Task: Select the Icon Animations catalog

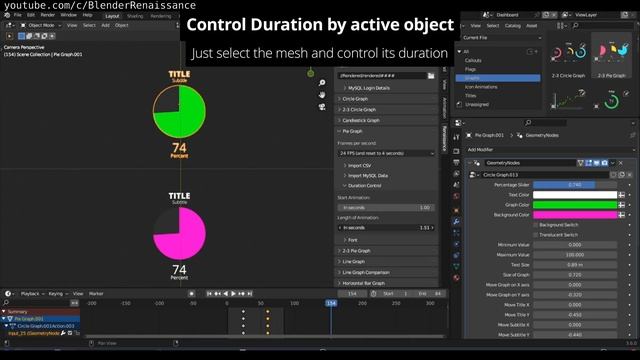Action: [481, 87]
